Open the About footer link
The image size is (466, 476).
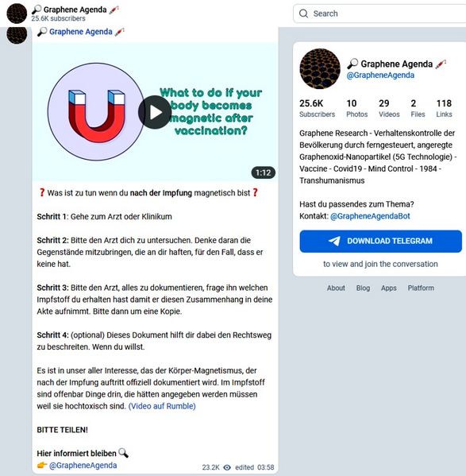point(336,288)
